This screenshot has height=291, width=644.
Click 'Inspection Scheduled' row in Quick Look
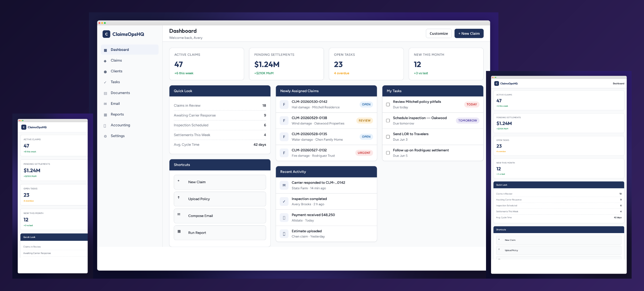pos(220,125)
